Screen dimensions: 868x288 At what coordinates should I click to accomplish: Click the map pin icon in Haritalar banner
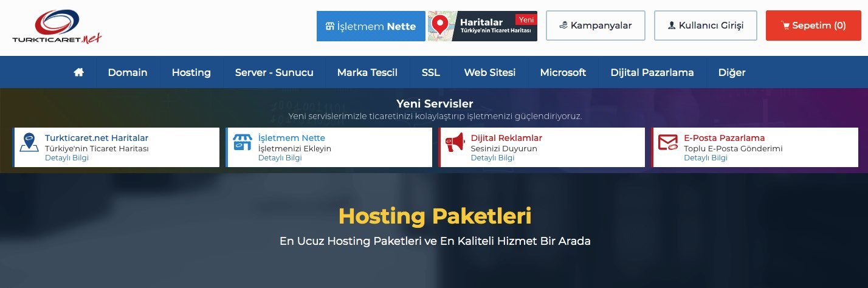point(439,25)
